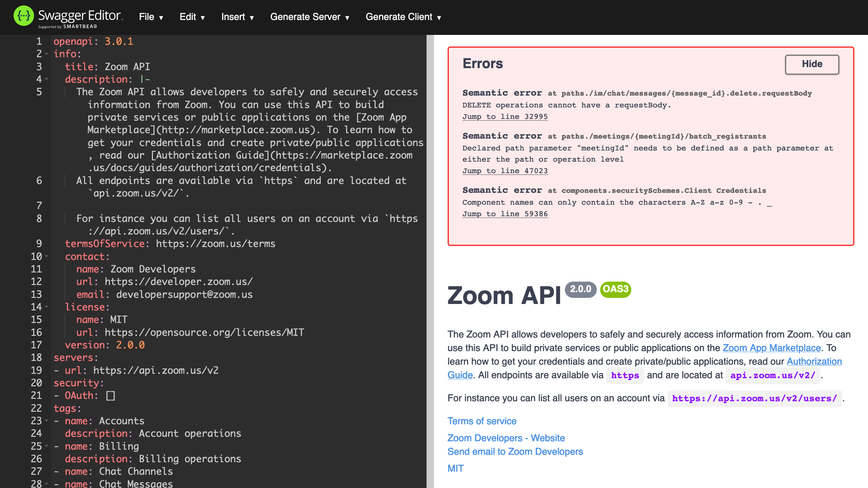Hide the Errors panel
The height and width of the screenshot is (488, 868).
(x=812, y=64)
